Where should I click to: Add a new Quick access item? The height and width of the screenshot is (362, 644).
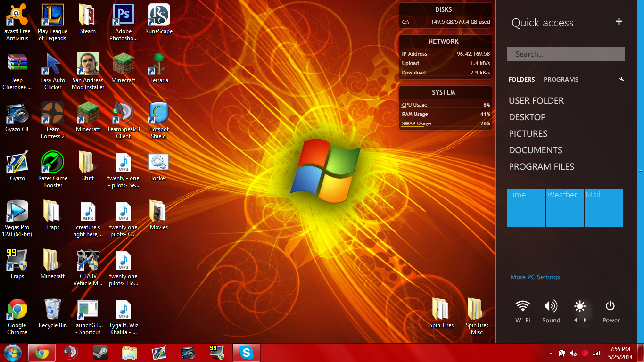[619, 22]
